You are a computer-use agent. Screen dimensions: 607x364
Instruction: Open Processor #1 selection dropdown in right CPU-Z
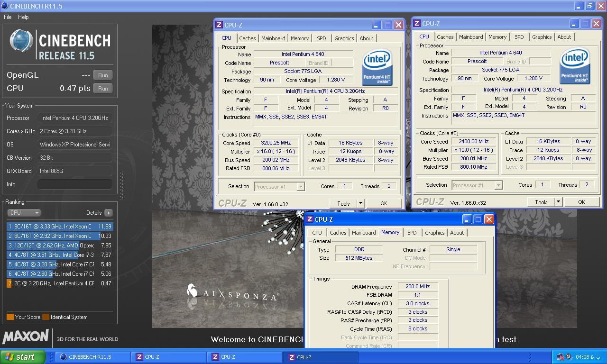point(477,185)
